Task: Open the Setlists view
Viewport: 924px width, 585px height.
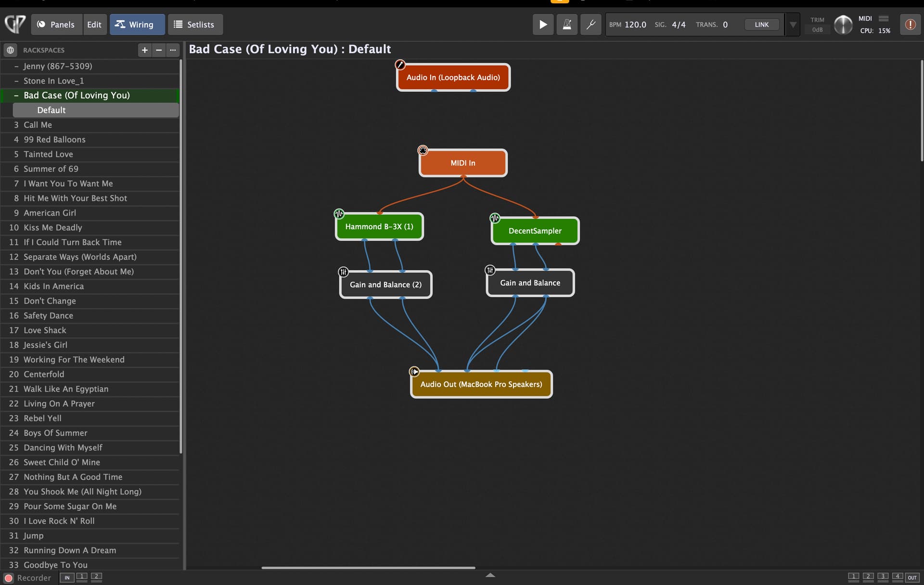Action: tap(194, 25)
